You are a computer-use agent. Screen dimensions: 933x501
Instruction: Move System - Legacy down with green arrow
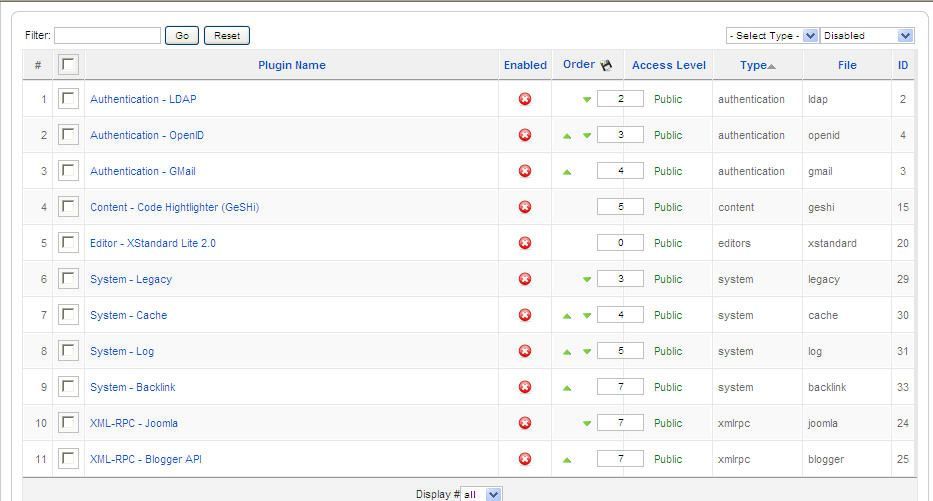pos(587,279)
